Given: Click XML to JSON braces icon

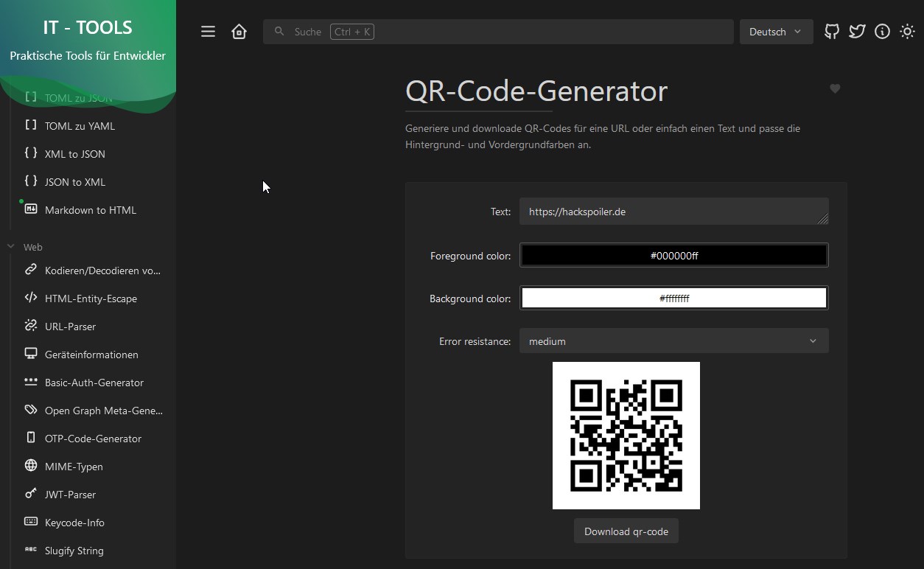Looking at the screenshot, I should (31, 153).
